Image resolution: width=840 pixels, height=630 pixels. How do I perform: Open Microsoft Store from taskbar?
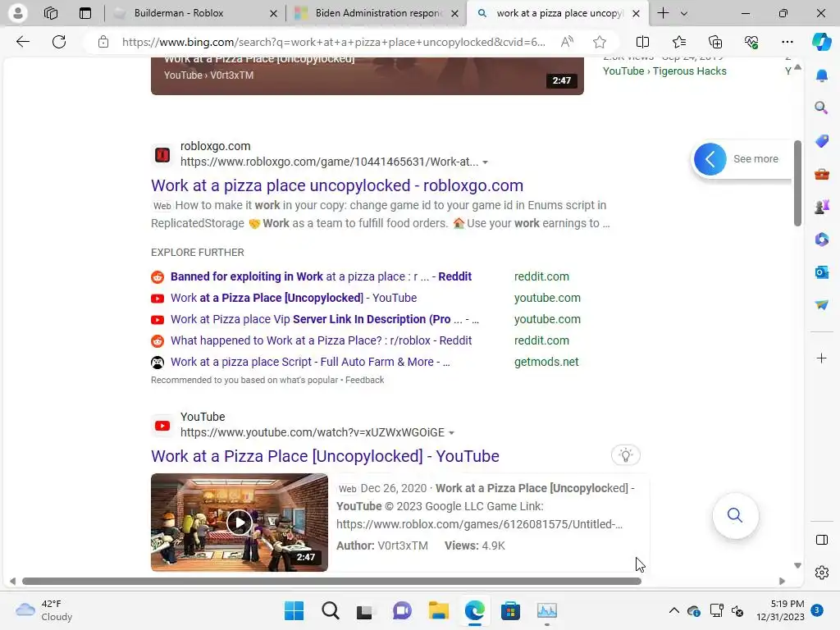click(510, 610)
